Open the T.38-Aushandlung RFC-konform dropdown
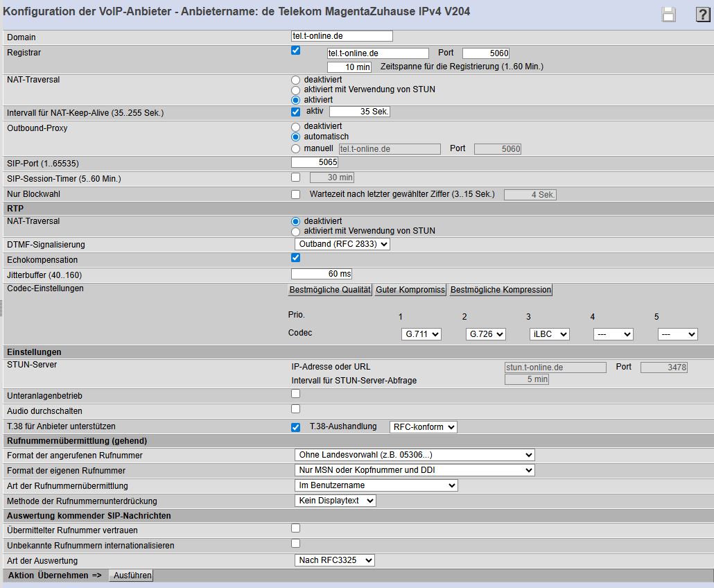Screen dimensions: 714x588 423,426
